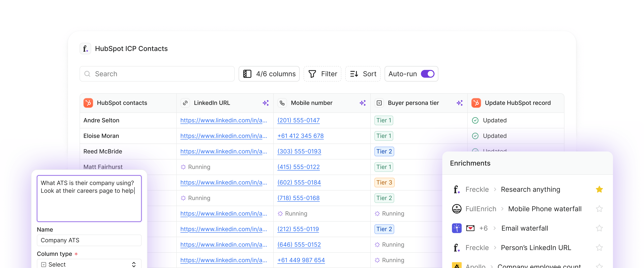
Task: Click phone number +61 449 987 654
Action: (x=301, y=260)
